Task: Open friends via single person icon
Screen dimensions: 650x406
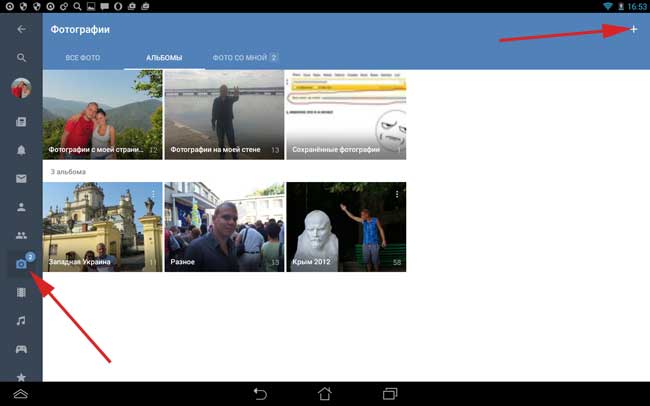Action: pyautogui.click(x=21, y=207)
